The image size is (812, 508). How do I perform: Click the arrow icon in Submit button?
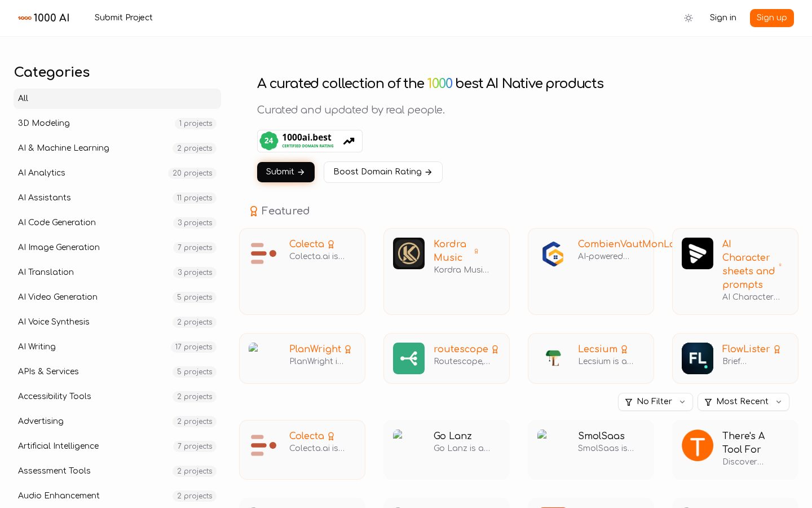click(301, 172)
